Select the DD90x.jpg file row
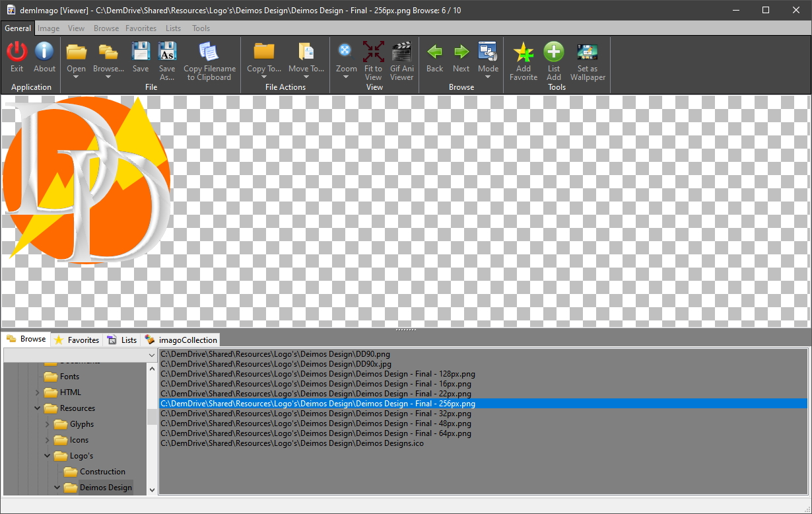Screen dimensions: 812x514 [x=483, y=364]
